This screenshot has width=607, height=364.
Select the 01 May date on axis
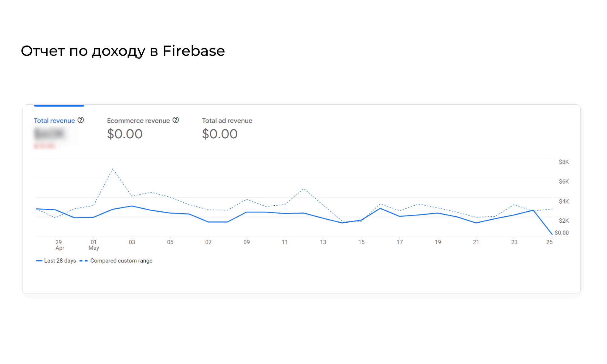click(93, 245)
